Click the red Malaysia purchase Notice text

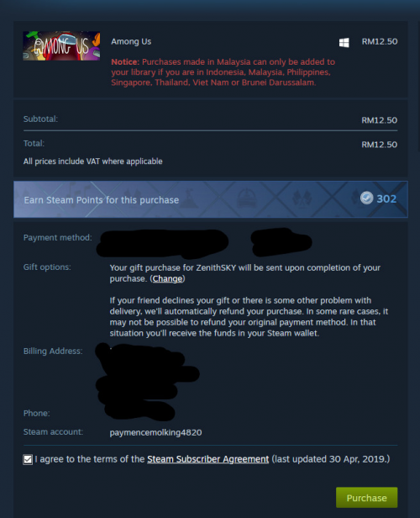point(223,72)
